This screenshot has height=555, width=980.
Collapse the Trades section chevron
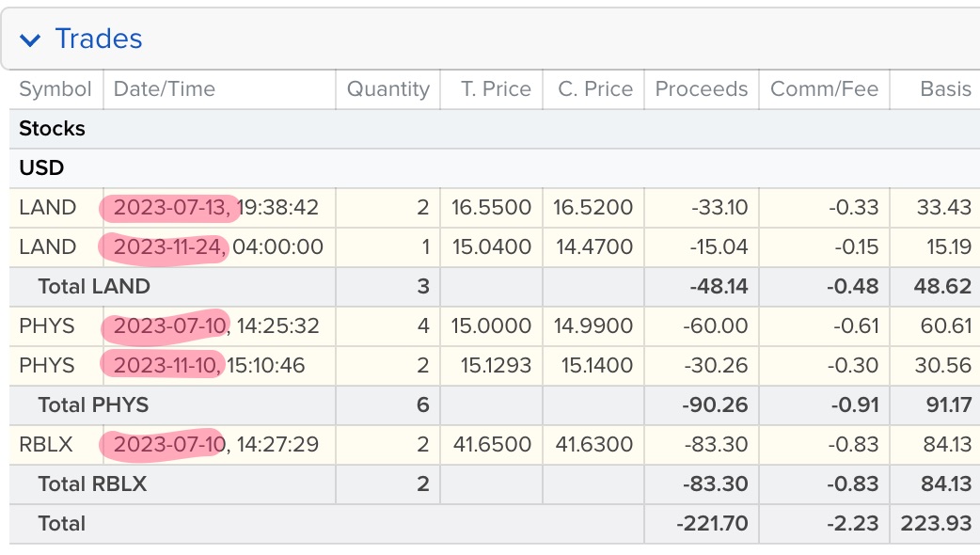[x=30, y=40]
